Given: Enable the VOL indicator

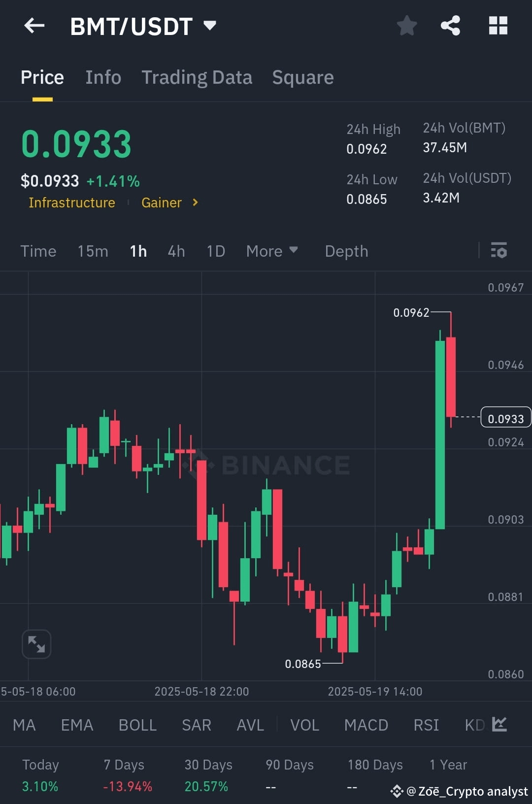Looking at the screenshot, I should pos(304,725).
